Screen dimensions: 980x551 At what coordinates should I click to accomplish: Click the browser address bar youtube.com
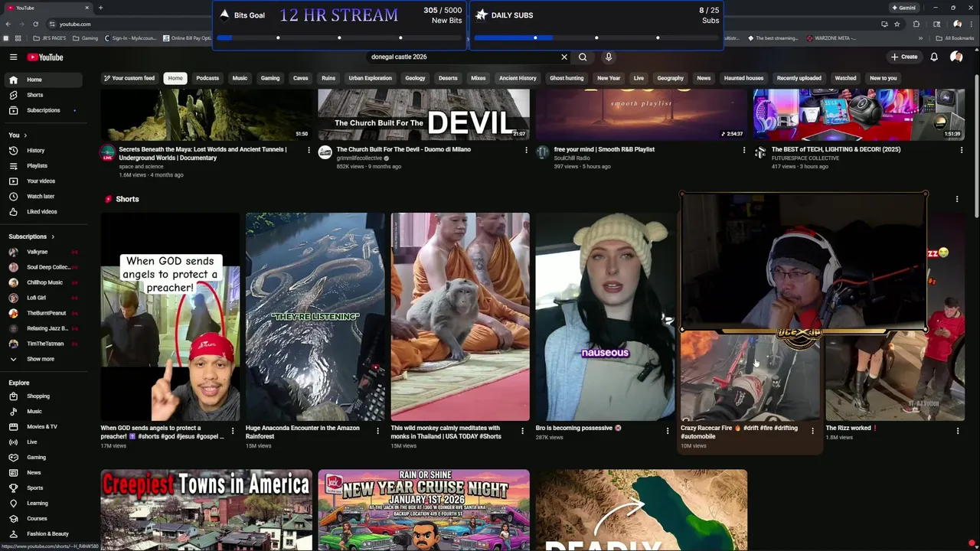pos(75,24)
